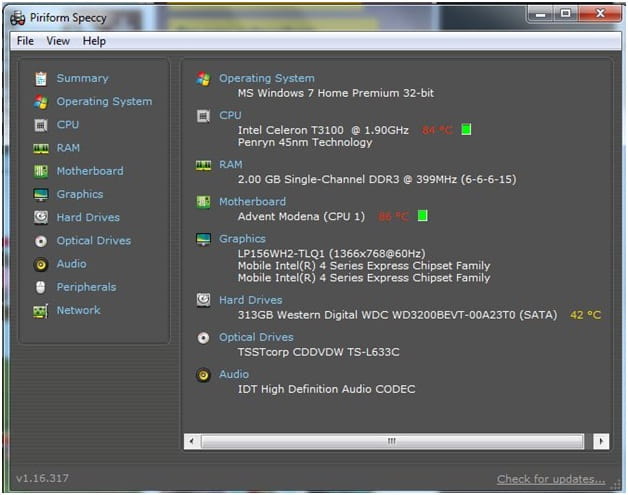The image size is (628, 495).
Task: Click the horizontal scrollbar left arrow
Action: (192, 441)
